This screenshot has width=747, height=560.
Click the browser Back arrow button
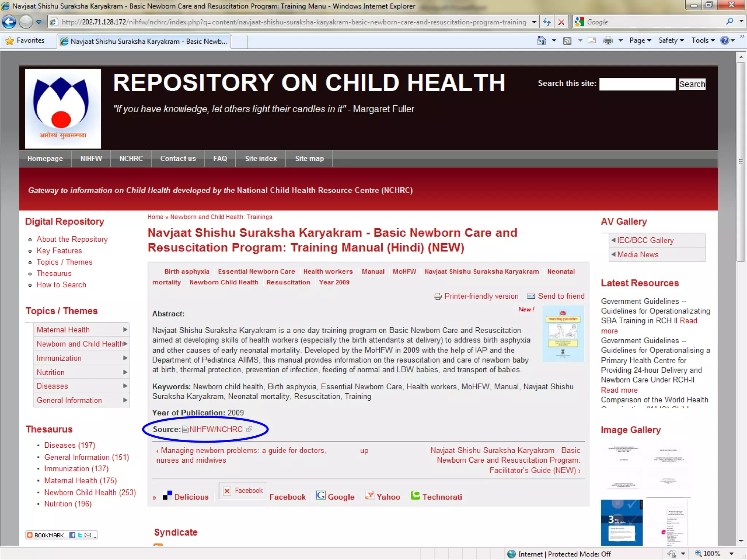tap(9, 22)
